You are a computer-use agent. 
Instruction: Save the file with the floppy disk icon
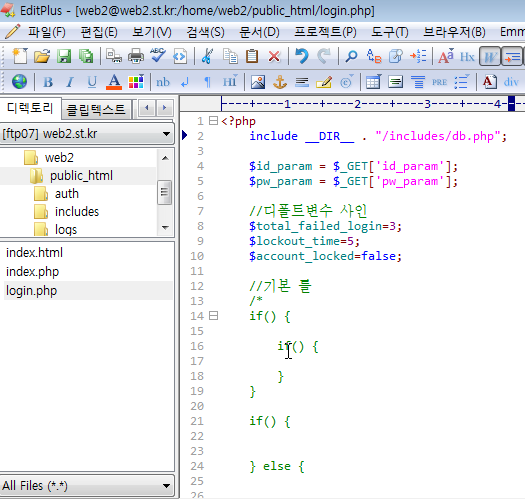click(64, 56)
